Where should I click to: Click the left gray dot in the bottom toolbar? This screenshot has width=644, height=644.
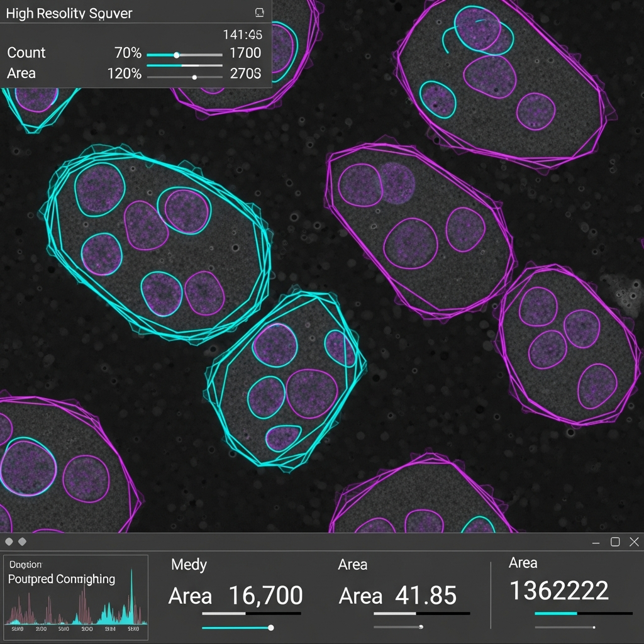pyautogui.click(x=9, y=541)
